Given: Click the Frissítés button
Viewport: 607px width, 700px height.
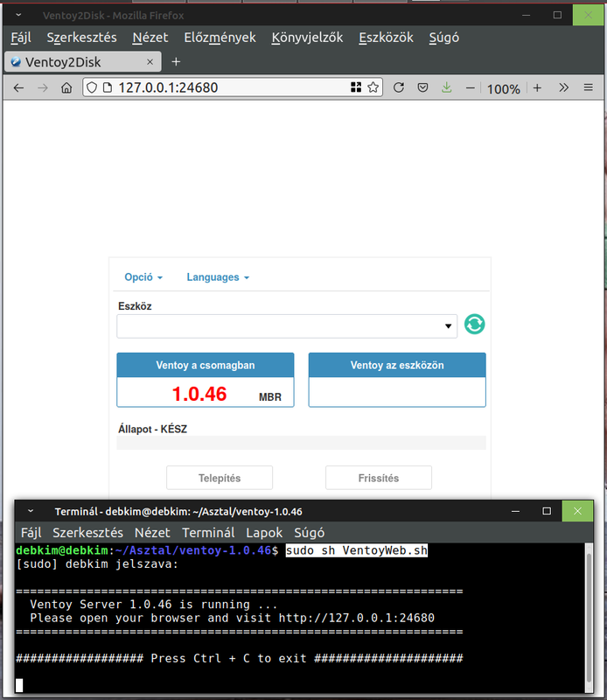Looking at the screenshot, I should click(x=379, y=478).
